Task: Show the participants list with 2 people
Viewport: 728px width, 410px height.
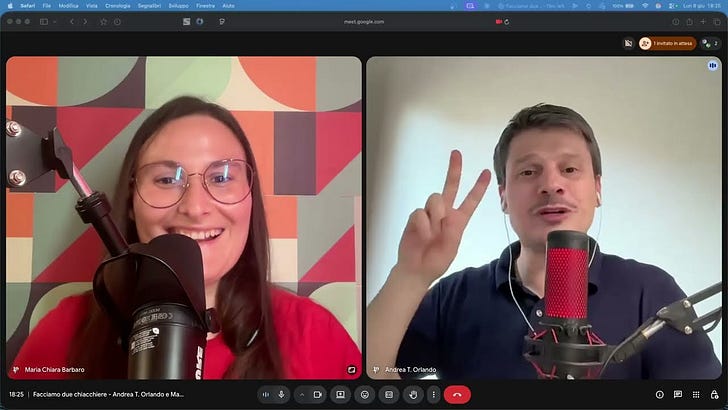Action: [710, 43]
